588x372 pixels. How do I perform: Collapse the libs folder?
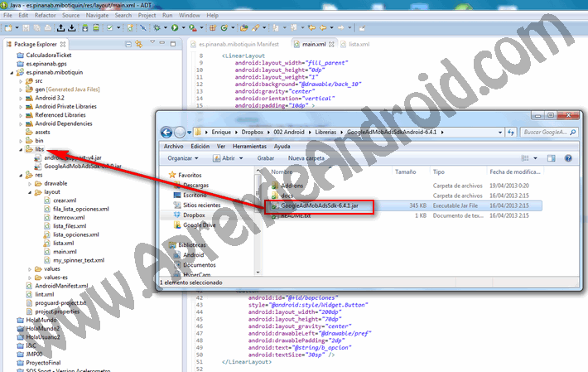coord(21,150)
